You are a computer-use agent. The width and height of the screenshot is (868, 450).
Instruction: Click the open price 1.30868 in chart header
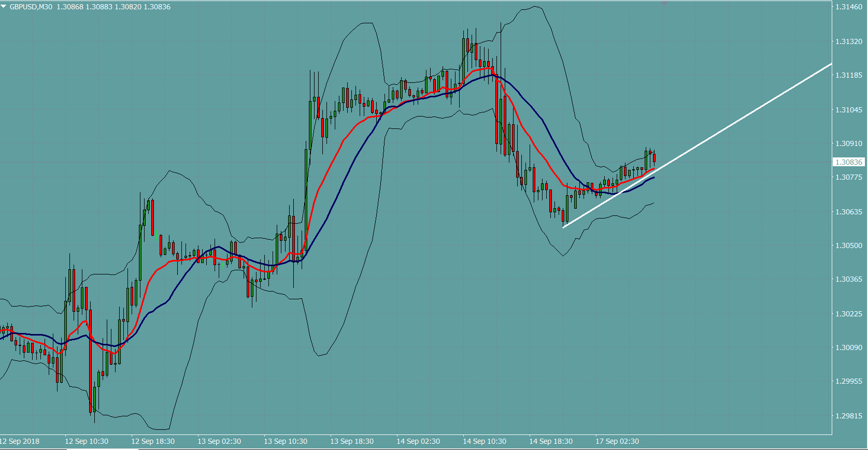pyautogui.click(x=69, y=7)
